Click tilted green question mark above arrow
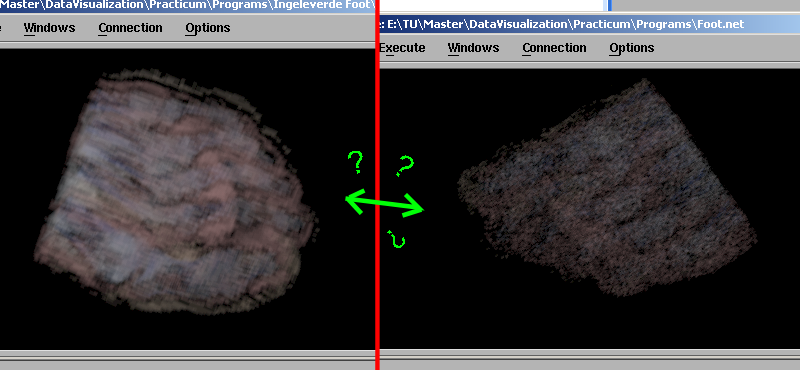The image size is (800, 370). click(405, 166)
